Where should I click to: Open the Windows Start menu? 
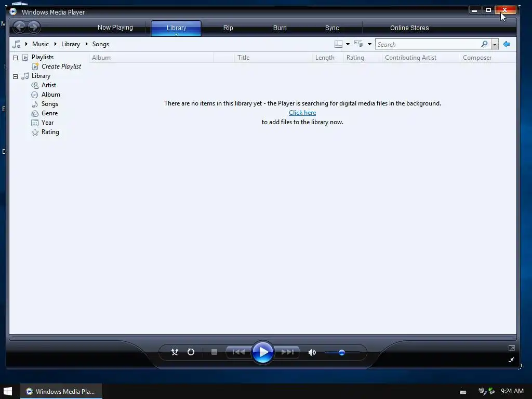[8, 391]
